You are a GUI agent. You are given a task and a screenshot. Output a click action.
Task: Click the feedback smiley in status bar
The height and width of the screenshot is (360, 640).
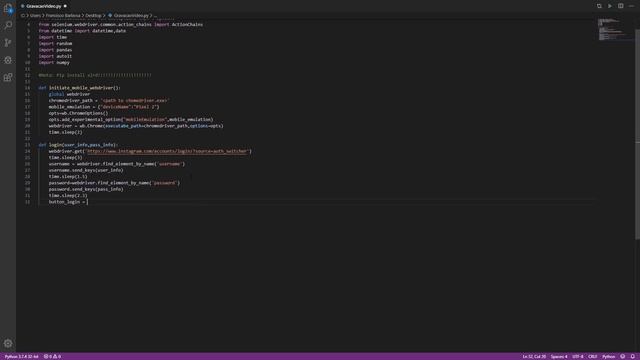tap(622, 356)
